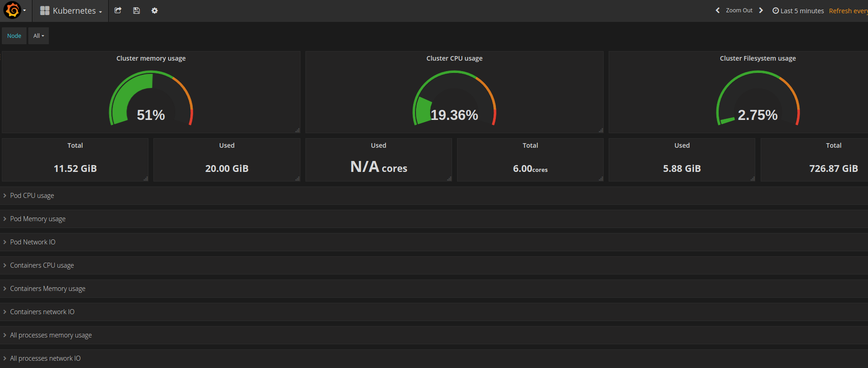Expand the Pod Memory usage row
Viewport: 868px width, 368px height.
(434, 219)
